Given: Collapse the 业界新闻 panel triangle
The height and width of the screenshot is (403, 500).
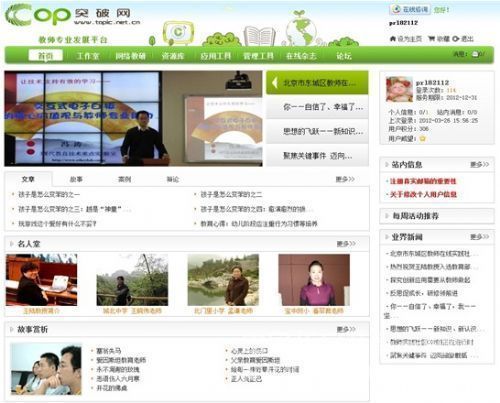Looking at the screenshot, I should (x=387, y=237).
